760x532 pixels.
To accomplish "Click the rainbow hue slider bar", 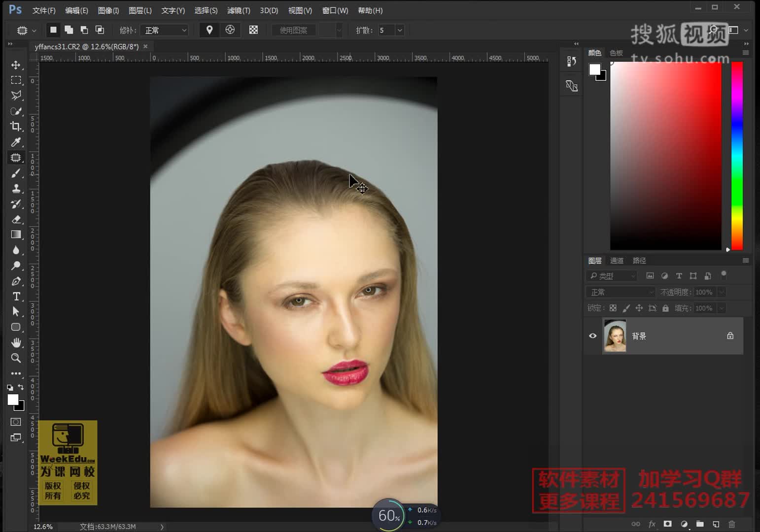I will 737,156.
